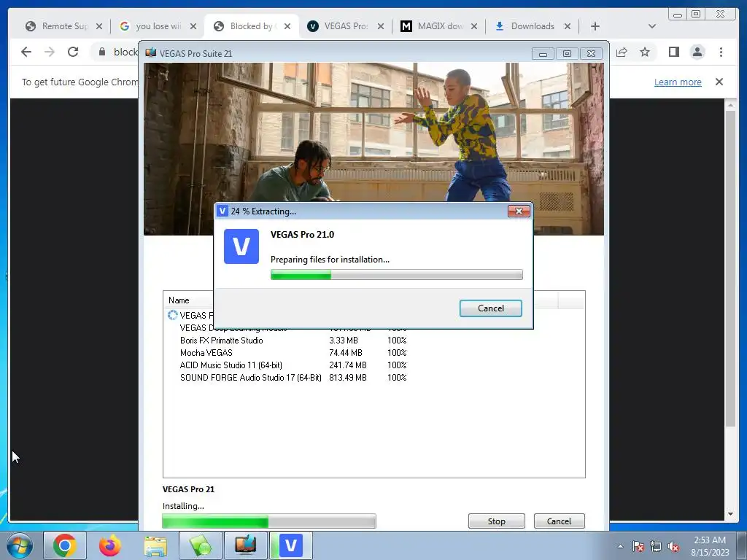
Task: Click the Installing progress bar at bottom
Action: pyautogui.click(x=269, y=521)
